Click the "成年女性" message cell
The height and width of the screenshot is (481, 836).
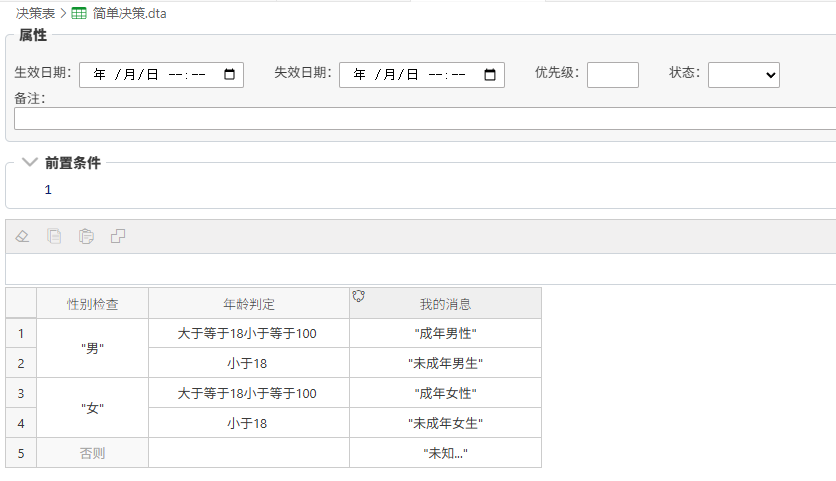445,393
